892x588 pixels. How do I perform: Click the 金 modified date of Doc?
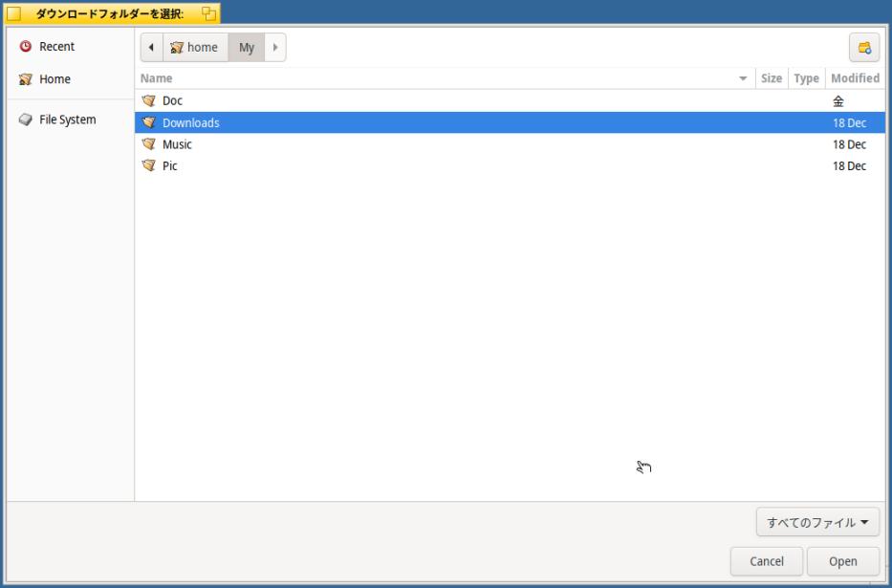(838, 101)
